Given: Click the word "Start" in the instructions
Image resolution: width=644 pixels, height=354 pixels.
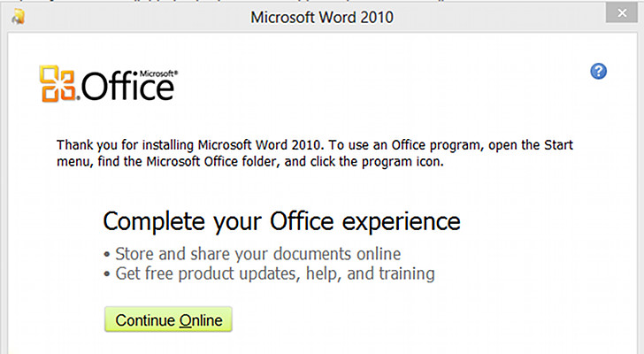Looking at the screenshot, I should (558, 145).
